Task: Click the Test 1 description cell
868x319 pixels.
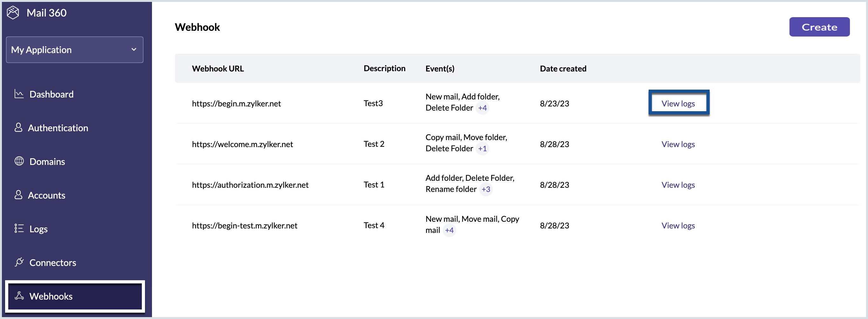Action: click(374, 185)
